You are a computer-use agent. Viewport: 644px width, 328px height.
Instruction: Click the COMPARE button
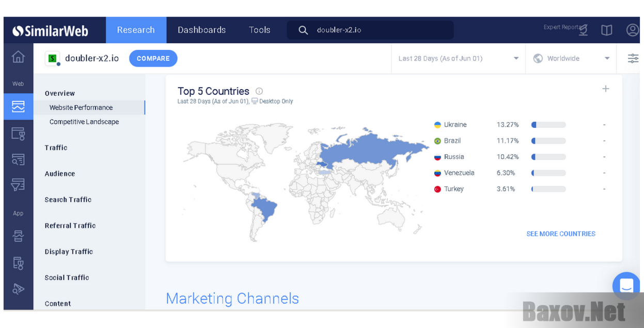click(x=153, y=58)
